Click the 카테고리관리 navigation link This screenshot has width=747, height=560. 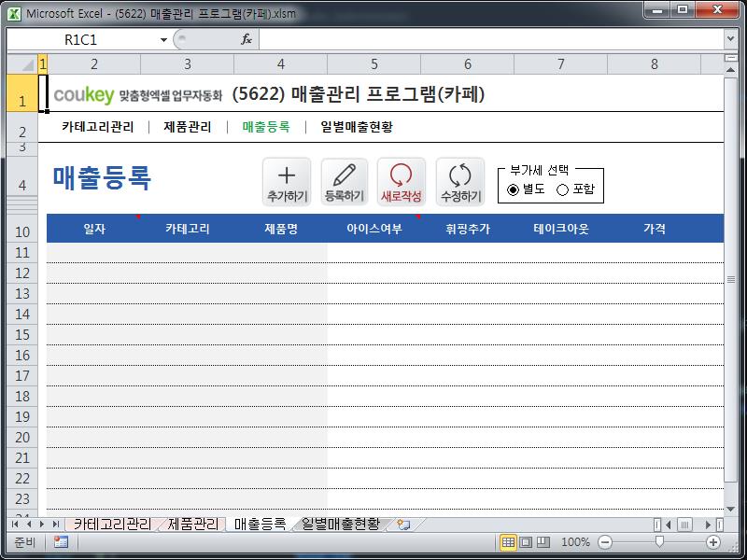[x=98, y=127]
